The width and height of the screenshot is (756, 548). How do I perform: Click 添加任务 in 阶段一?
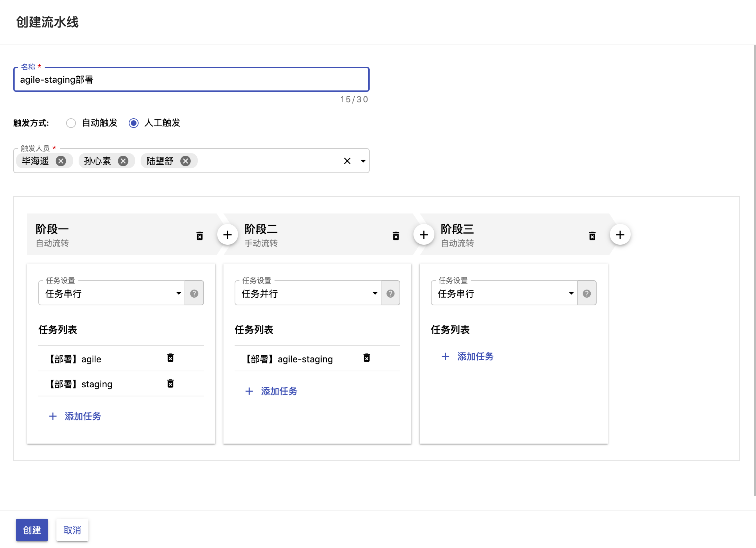click(75, 416)
